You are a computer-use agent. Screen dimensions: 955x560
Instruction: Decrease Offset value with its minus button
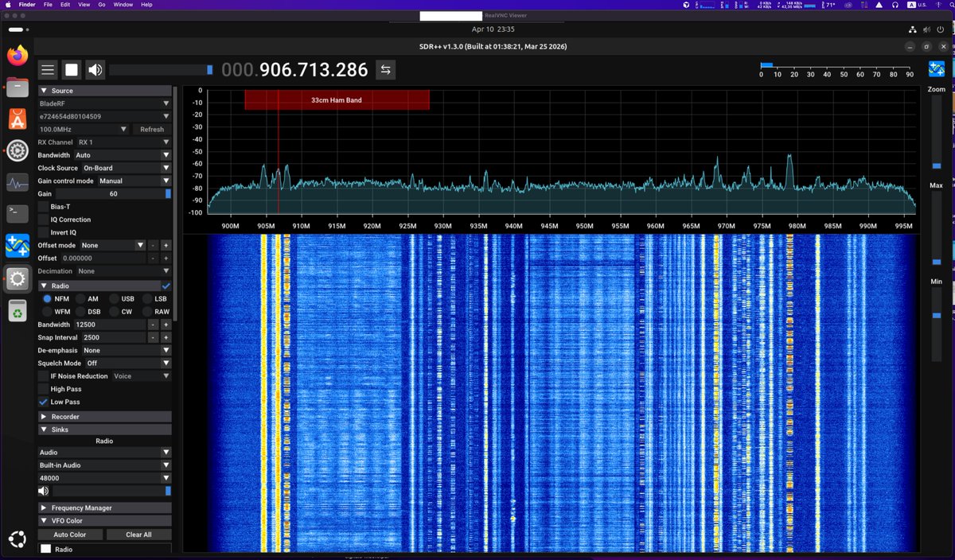153,258
